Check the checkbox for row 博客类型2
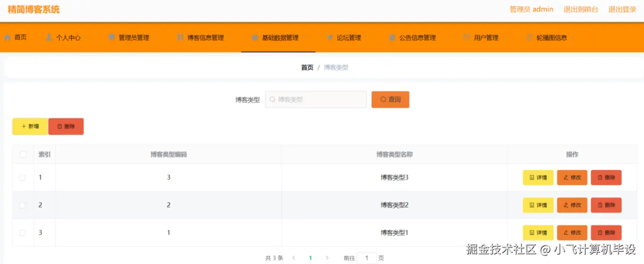This screenshot has width=644, height=264. [23, 205]
